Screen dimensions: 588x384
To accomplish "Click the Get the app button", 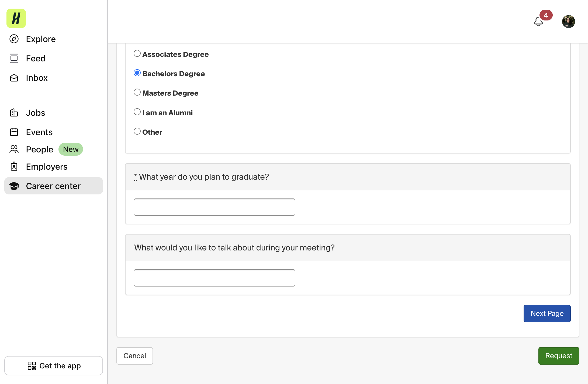I will 54,366.
